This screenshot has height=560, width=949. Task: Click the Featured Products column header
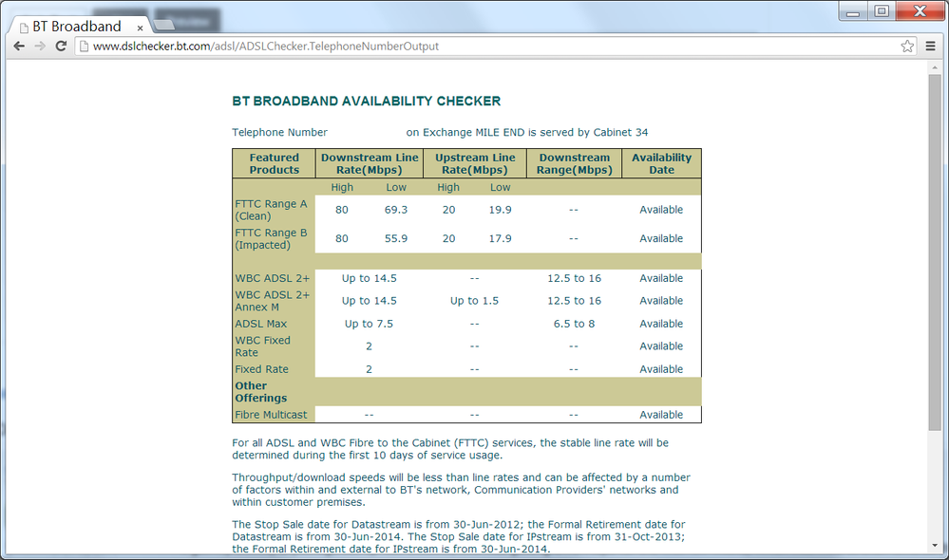[275, 163]
